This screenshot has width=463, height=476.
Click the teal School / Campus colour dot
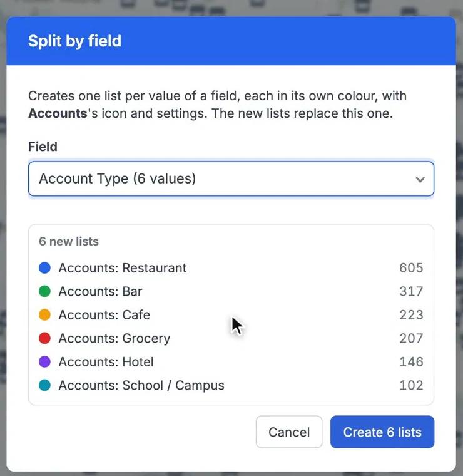tap(44, 385)
